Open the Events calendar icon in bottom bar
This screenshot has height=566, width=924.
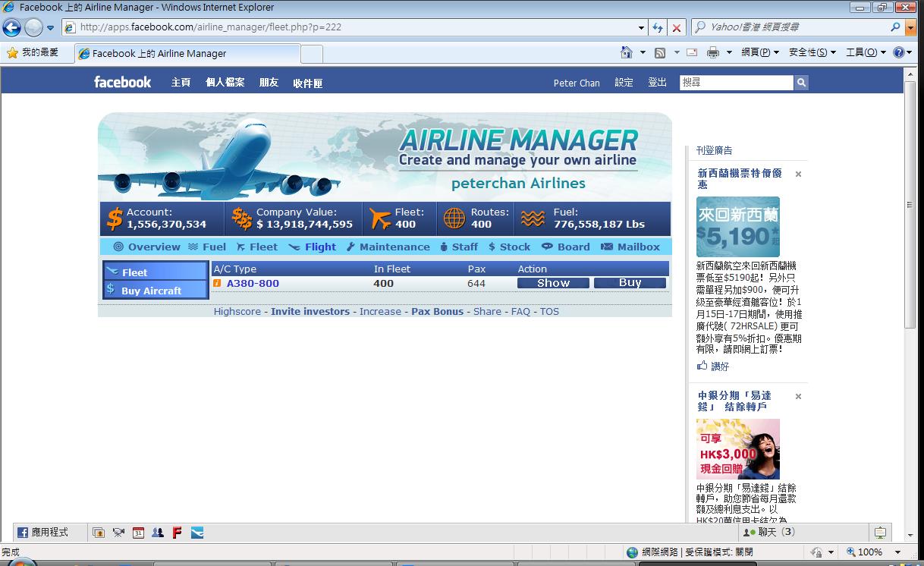click(x=138, y=533)
